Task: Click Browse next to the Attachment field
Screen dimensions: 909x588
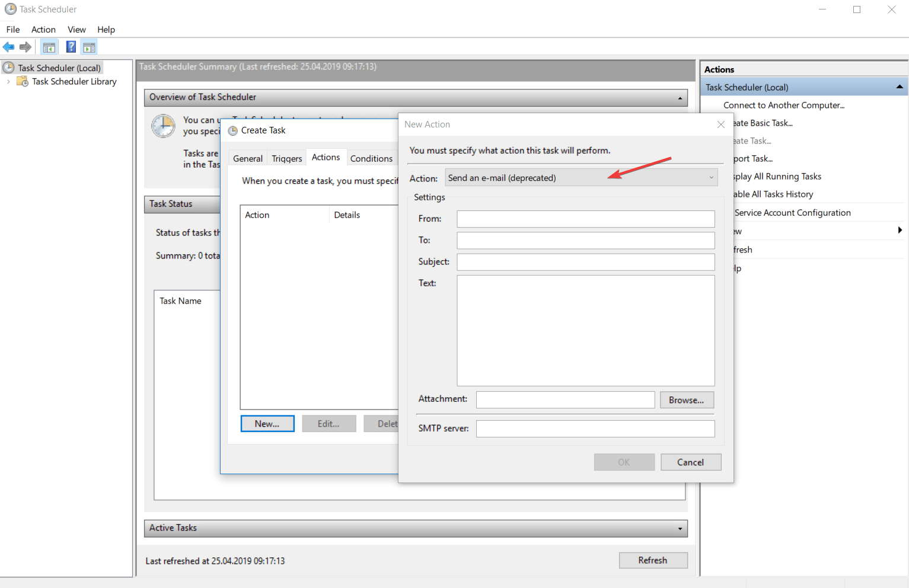Action: pyautogui.click(x=687, y=400)
